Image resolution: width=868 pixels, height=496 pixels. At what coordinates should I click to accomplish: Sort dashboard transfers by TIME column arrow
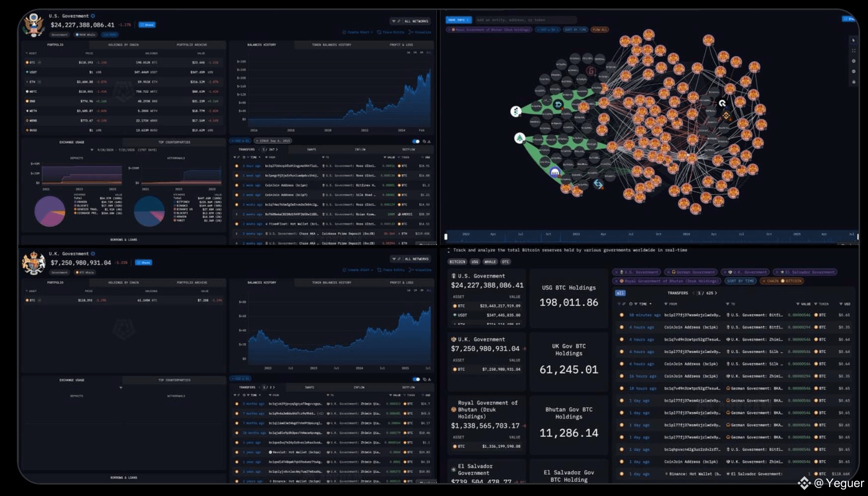pos(650,304)
